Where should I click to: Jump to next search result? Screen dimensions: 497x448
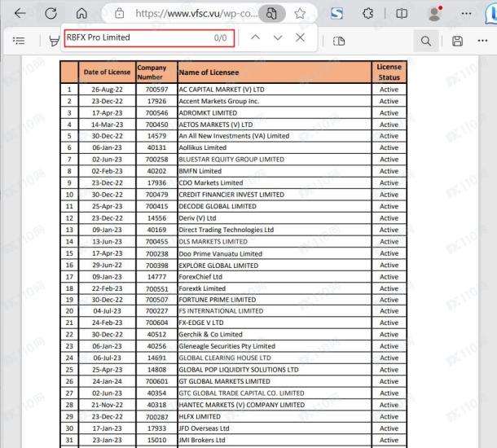[278, 37]
